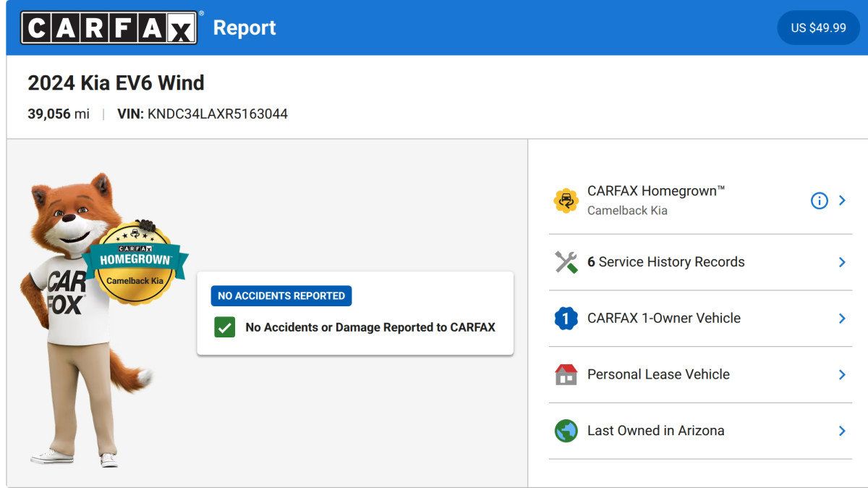The width and height of the screenshot is (868, 488).
Task: Open the 6 Service History Records link
Action: [665, 262]
